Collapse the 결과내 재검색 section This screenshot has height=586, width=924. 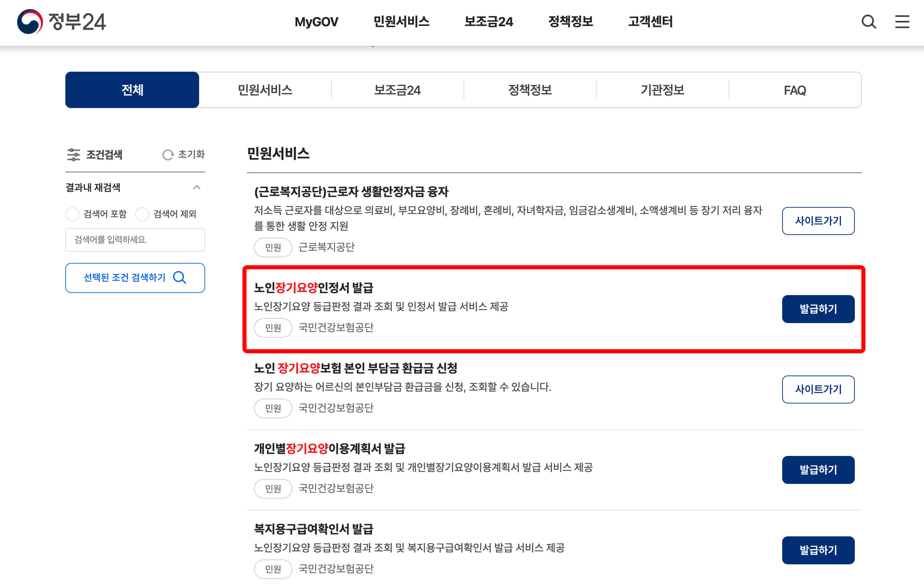(x=197, y=187)
